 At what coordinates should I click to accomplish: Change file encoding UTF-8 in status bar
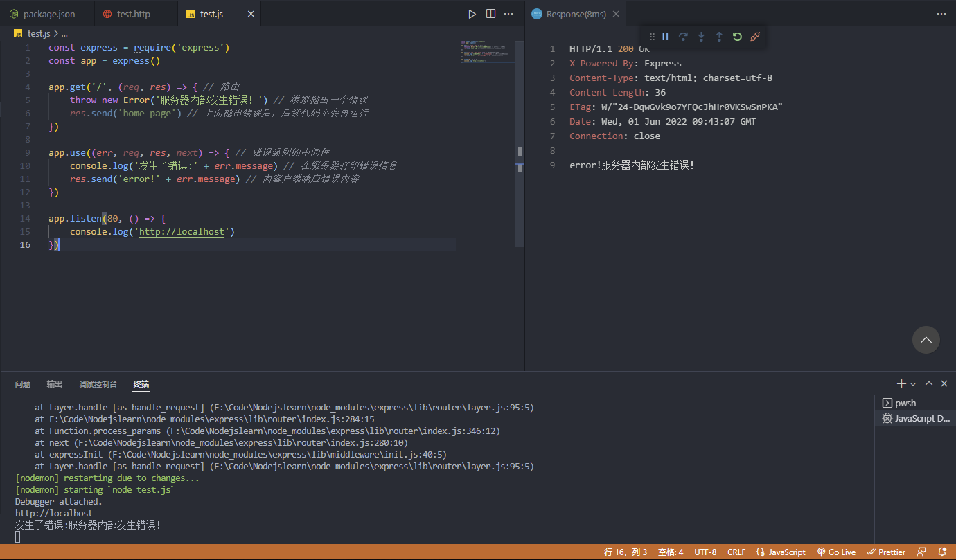(705, 552)
